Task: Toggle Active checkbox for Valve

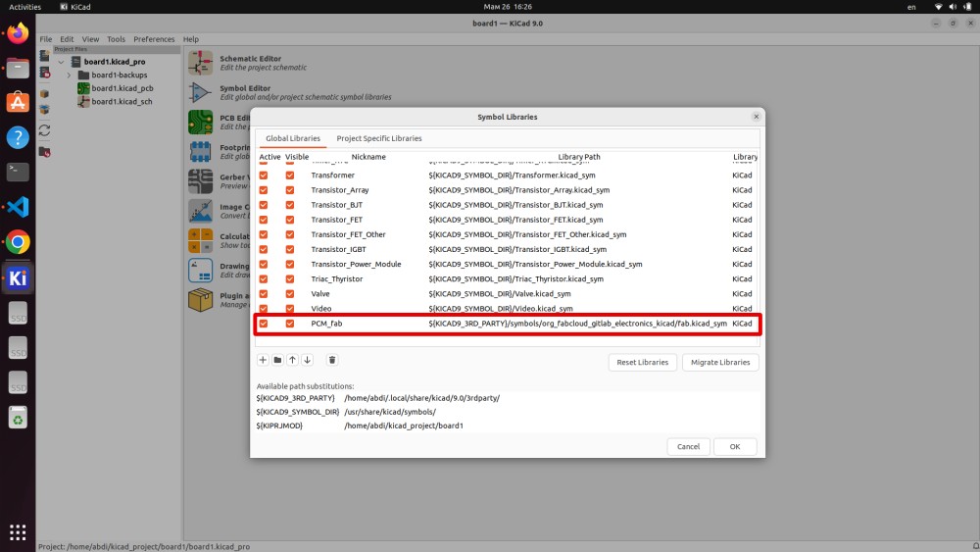Action: 264,294
